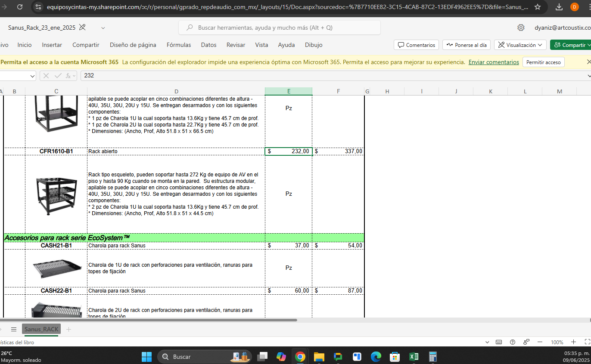The image size is (591, 364).
Task: Click the search box Buscar herramientas
Action: click(280, 28)
